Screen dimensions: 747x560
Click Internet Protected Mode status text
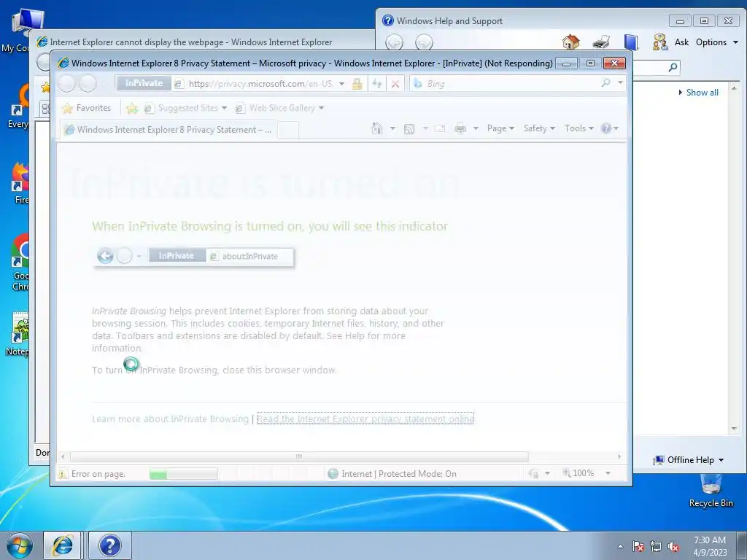399,474
